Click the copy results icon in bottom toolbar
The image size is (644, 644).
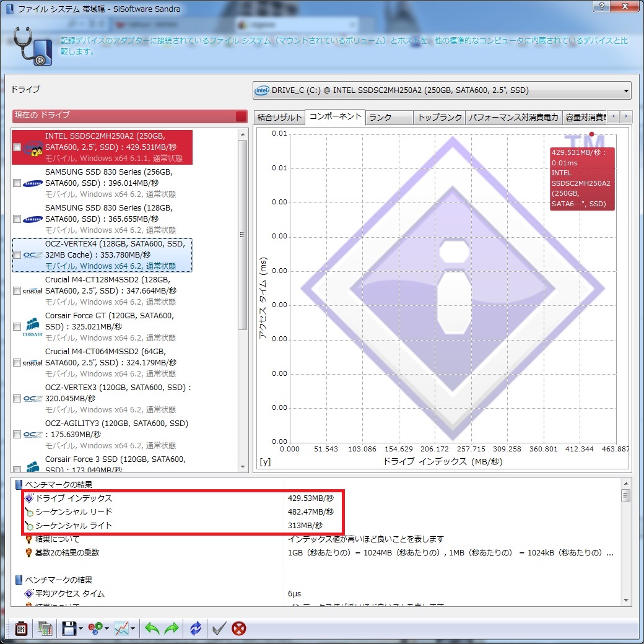[x=45, y=629]
